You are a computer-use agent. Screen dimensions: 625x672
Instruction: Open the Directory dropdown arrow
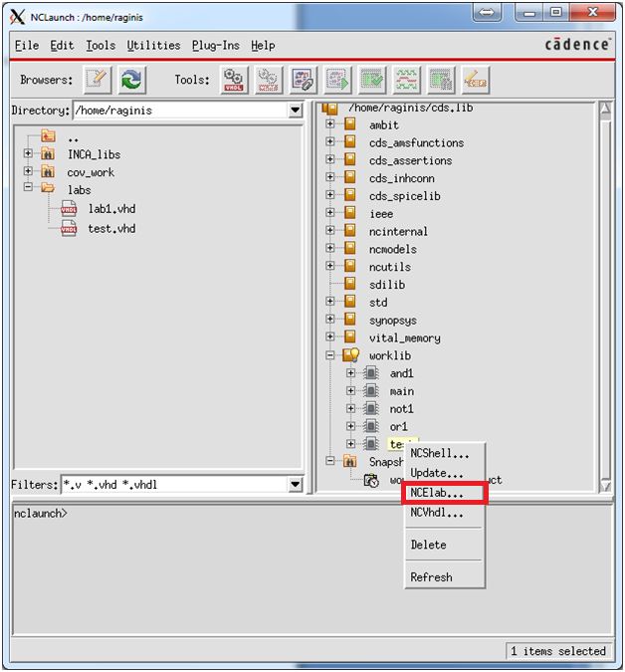tap(296, 111)
